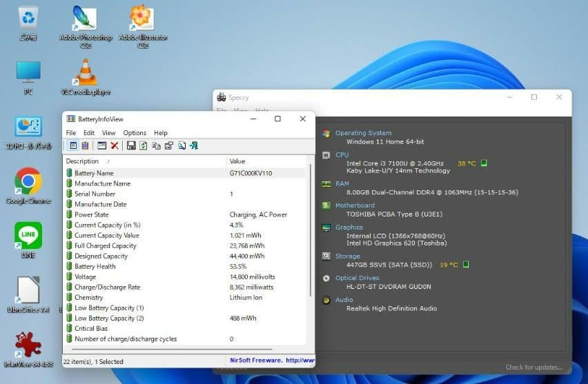Click the Audio speaker icon in Speccy
588x384 pixels.
tap(326, 300)
